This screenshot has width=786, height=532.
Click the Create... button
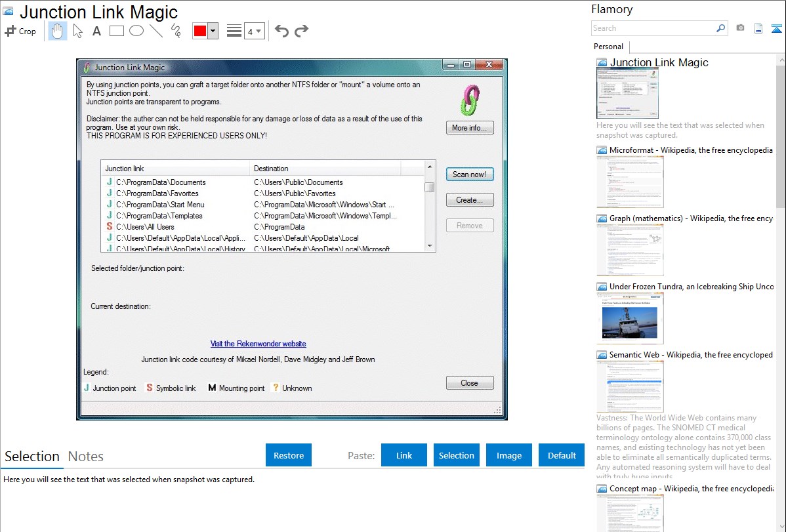click(x=470, y=200)
